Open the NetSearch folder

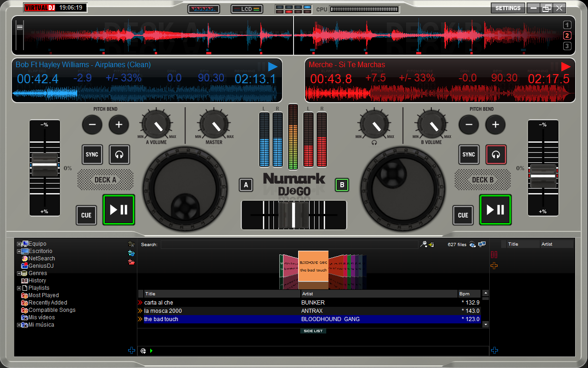pyautogui.click(x=38, y=259)
